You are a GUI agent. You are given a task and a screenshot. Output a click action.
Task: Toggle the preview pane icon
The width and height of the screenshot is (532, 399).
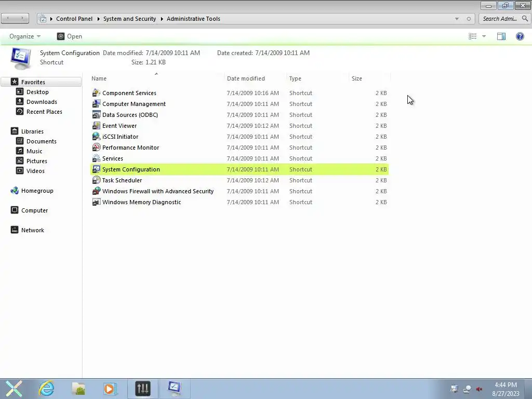(501, 36)
